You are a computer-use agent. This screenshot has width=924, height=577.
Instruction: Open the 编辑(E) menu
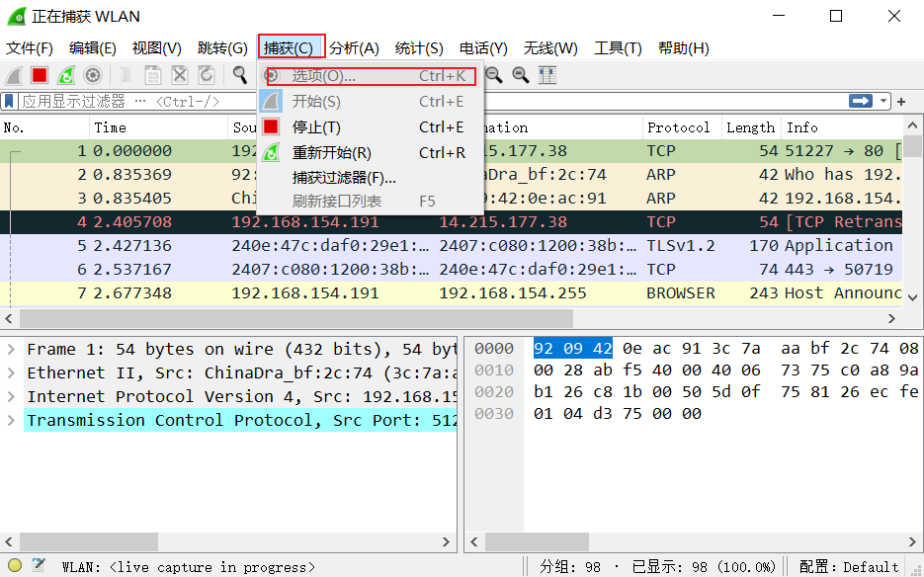coord(93,47)
